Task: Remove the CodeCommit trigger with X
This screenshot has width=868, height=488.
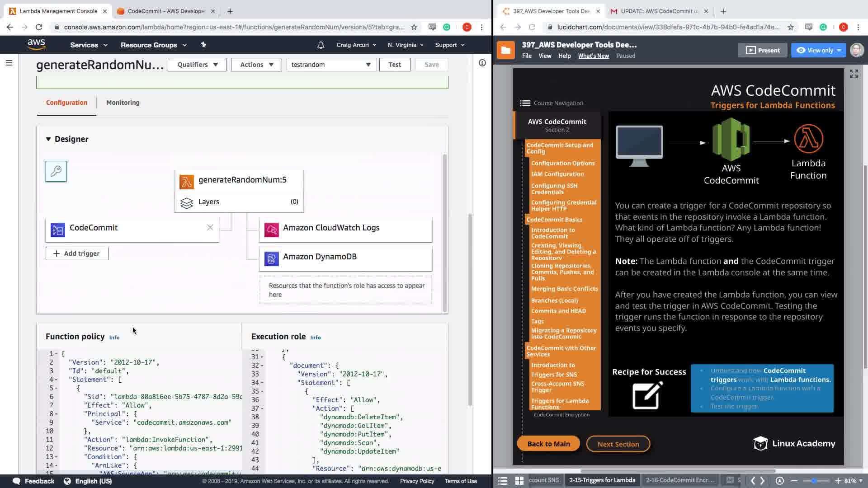Action: pyautogui.click(x=210, y=228)
